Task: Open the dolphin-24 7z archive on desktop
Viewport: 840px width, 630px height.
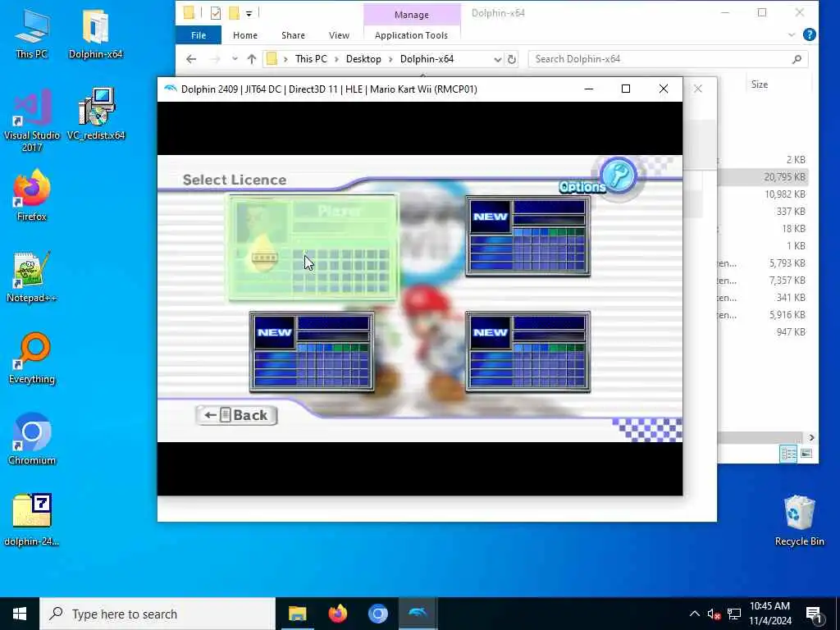Action: 32,519
